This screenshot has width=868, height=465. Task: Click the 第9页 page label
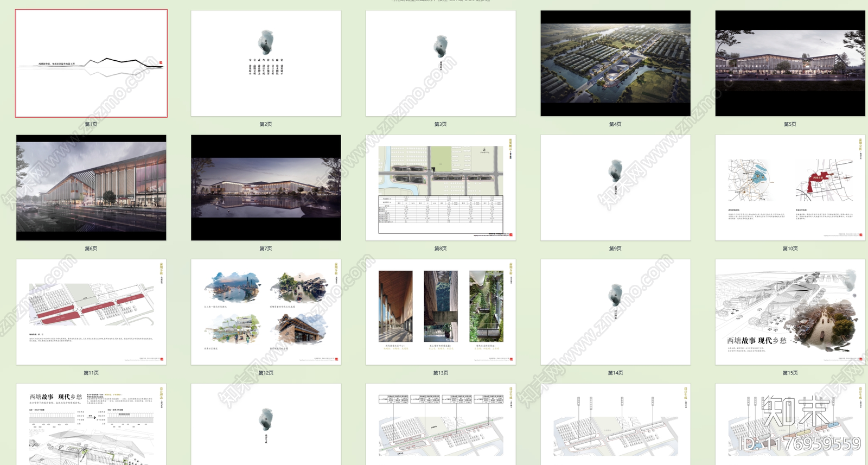click(615, 249)
